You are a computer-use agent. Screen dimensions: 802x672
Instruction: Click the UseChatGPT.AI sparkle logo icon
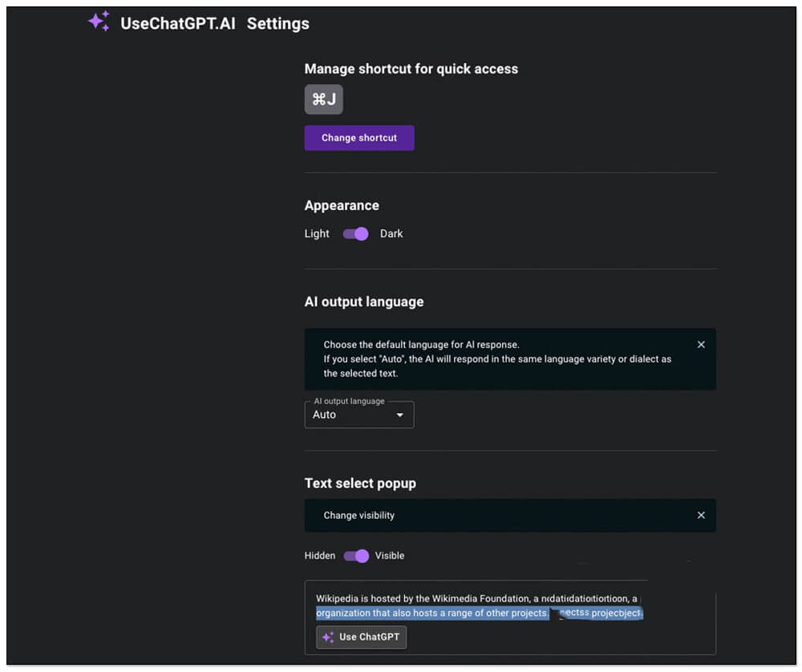99,22
